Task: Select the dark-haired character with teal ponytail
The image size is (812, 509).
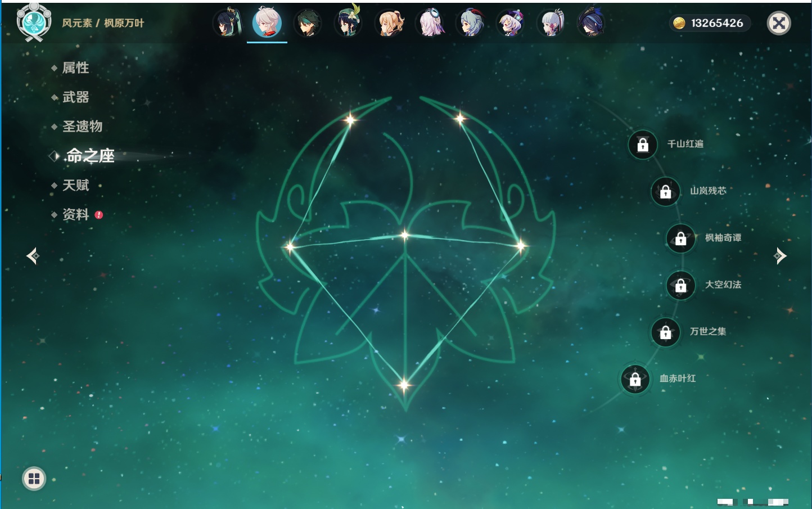Action: click(227, 23)
